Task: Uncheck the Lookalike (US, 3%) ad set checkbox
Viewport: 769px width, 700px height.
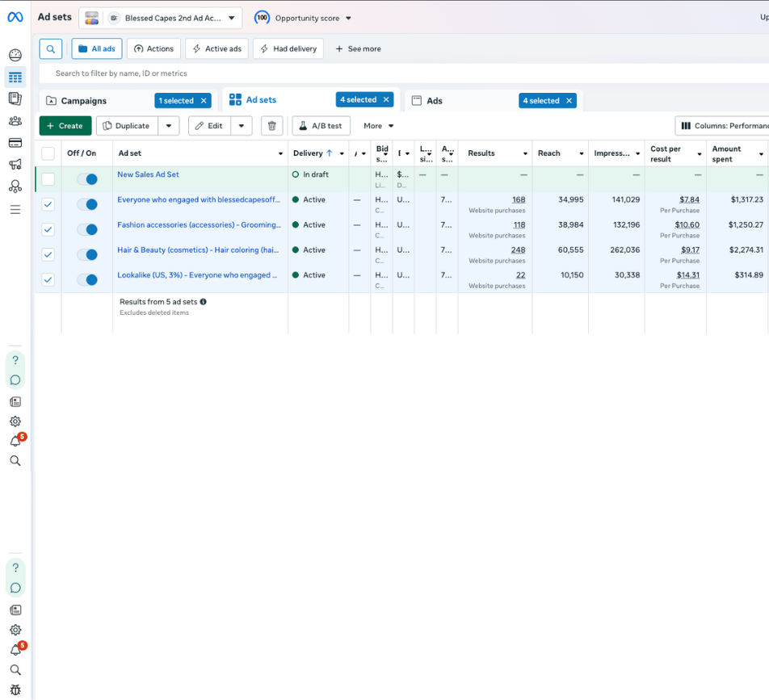Action: click(x=48, y=280)
